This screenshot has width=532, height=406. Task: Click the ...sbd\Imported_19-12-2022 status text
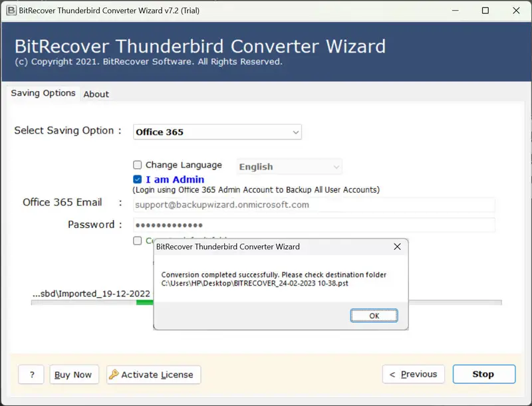[x=91, y=294]
